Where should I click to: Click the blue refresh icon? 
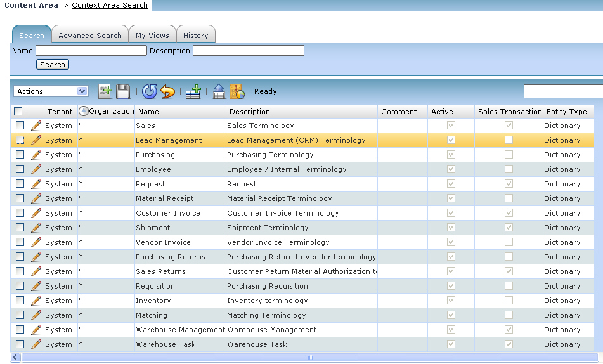(150, 91)
